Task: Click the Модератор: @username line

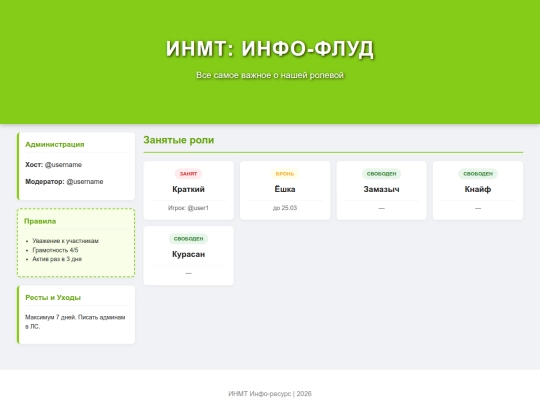Action: pos(64,181)
